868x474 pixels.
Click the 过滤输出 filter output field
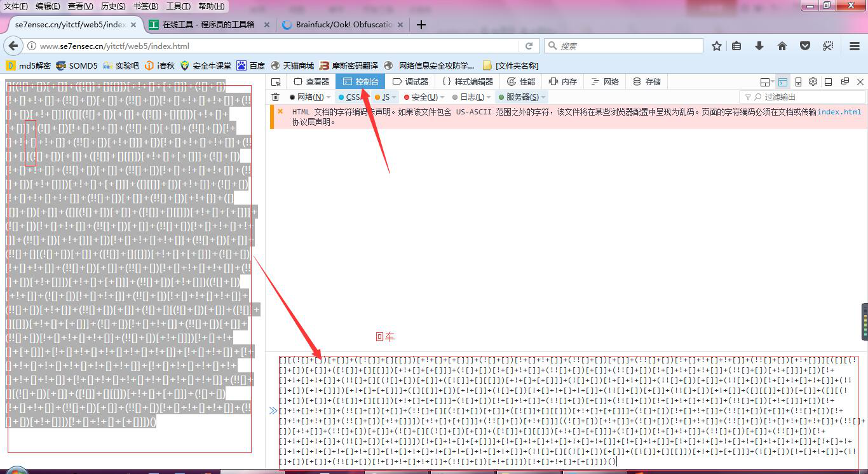click(803, 97)
